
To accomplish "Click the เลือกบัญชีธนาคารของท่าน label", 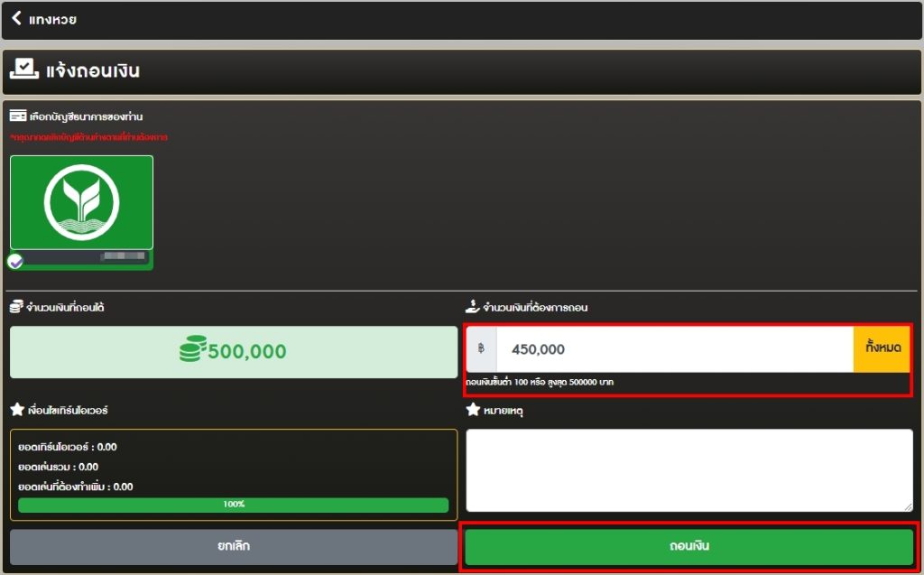I will (86, 116).
